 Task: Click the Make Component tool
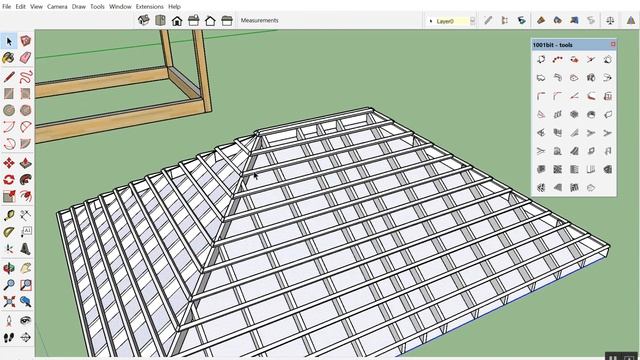pyautogui.click(x=25, y=41)
